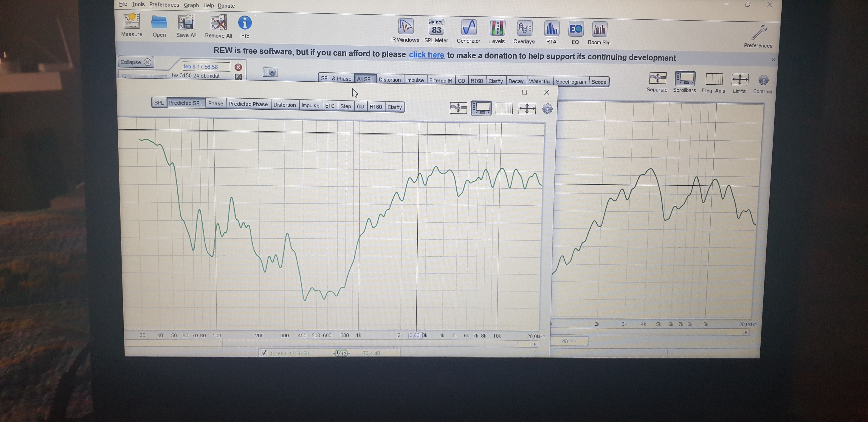The width and height of the screenshot is (868, 422).
Task: Select the Clarity overlay tab
Action: (395, 107)
